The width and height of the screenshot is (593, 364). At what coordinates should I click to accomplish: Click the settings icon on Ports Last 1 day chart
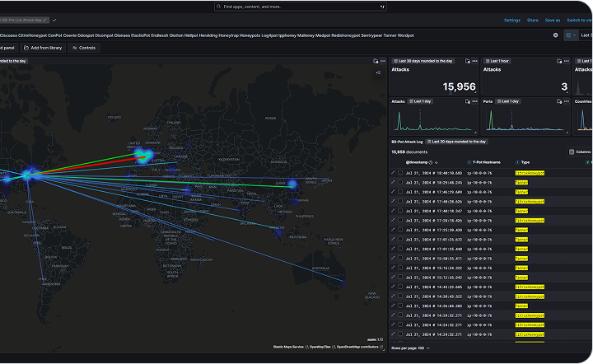point(559,101)
